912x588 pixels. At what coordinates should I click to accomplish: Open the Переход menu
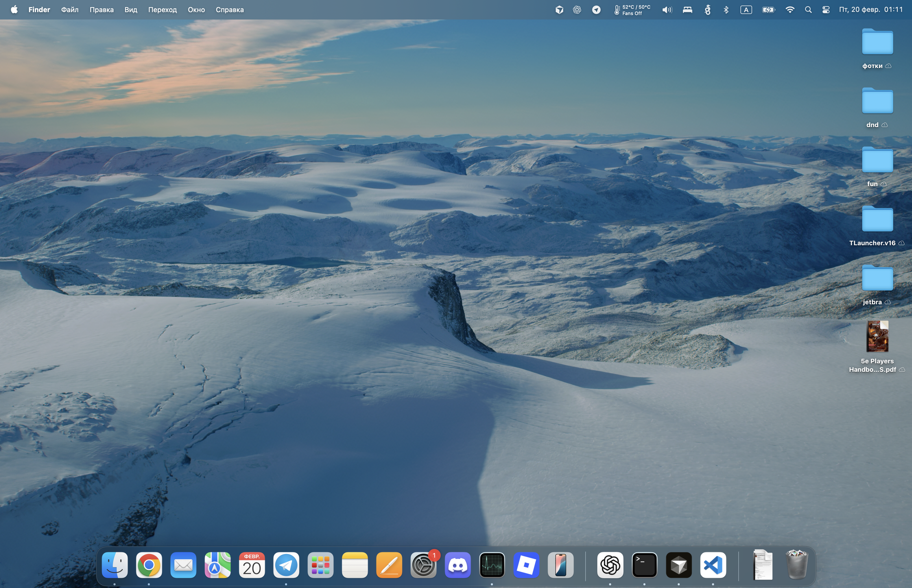[x=162, y=10]
